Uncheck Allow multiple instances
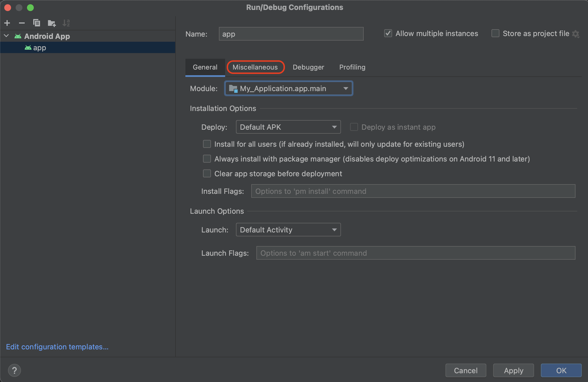588x382 pixels. pos(388,33)
